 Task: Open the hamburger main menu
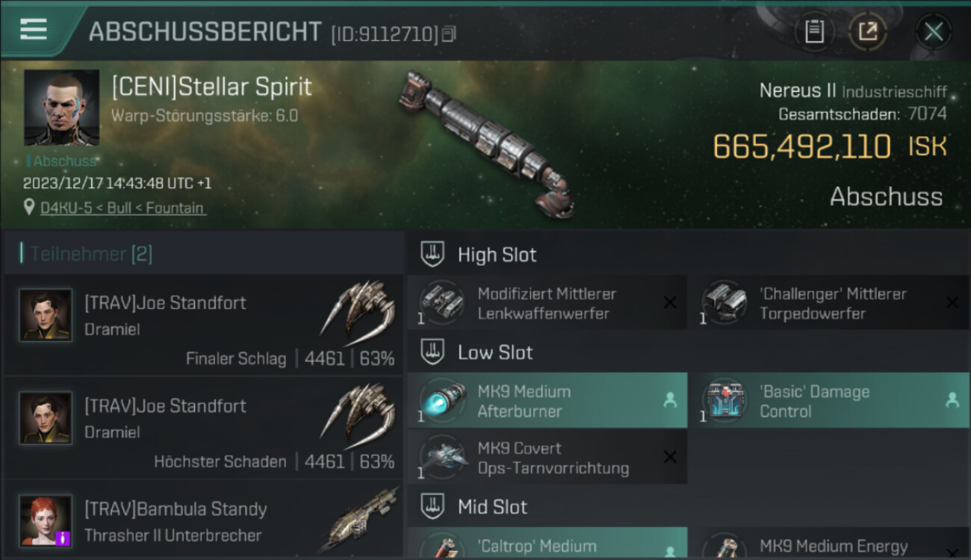34,30
